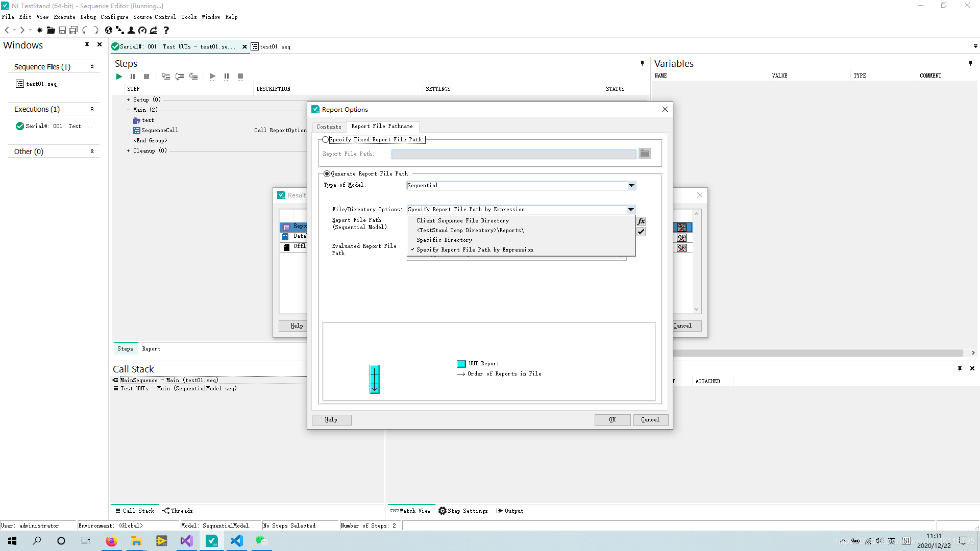Click the redo arrow toolbar icon
The height and width of the screenshot is (551, 980).
pos(95,30)
